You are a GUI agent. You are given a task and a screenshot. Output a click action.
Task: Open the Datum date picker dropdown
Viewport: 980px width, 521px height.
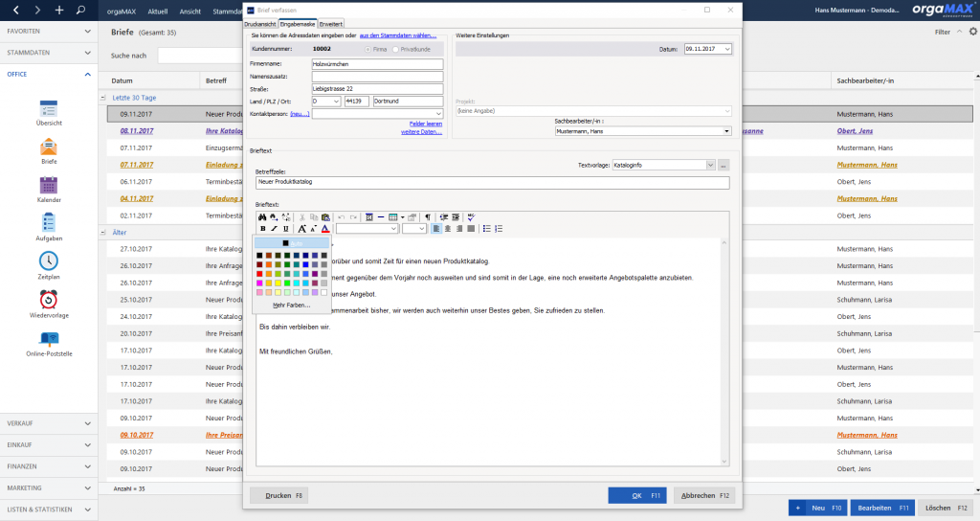click(x=727, y=49)
